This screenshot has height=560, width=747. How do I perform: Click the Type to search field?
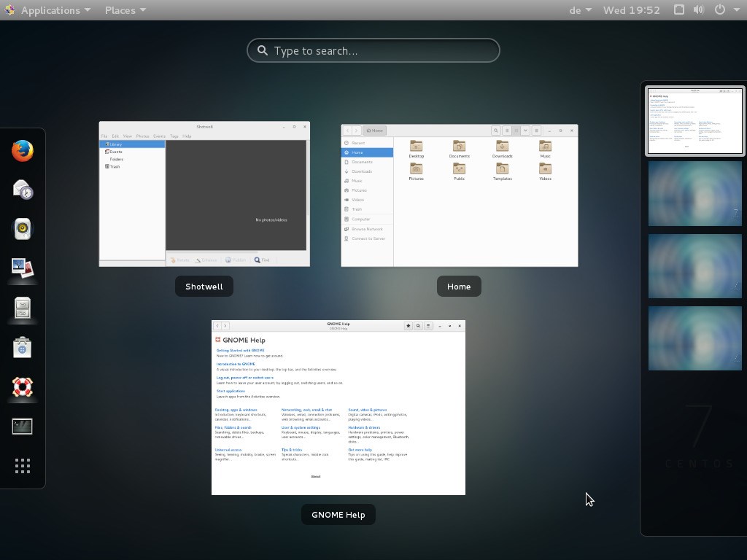click(x=373, y=50)
